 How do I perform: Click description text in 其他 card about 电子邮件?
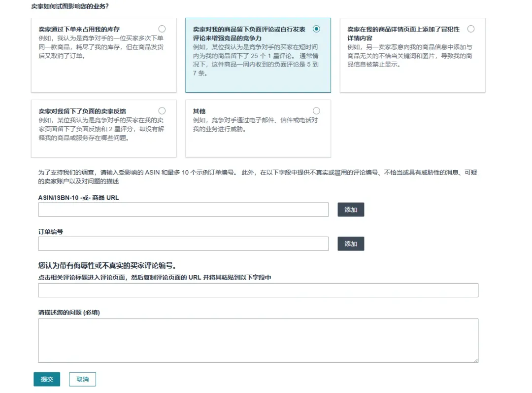coord(256,124)
